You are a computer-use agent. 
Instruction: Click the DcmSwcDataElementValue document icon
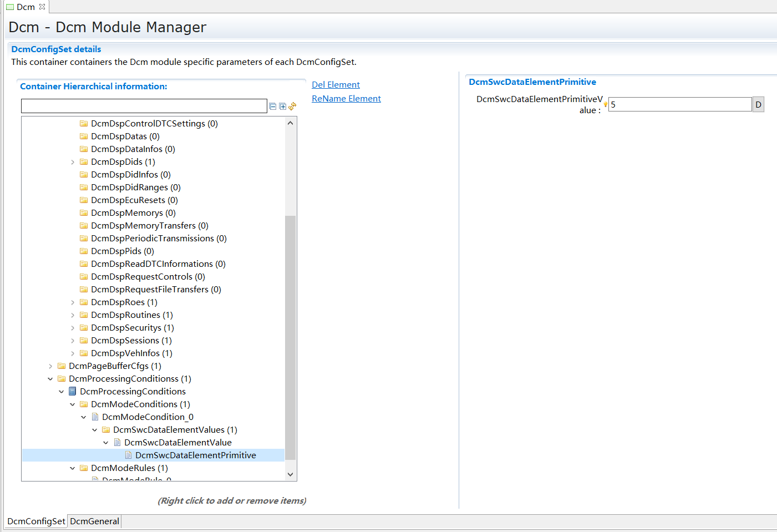(117, 443)
